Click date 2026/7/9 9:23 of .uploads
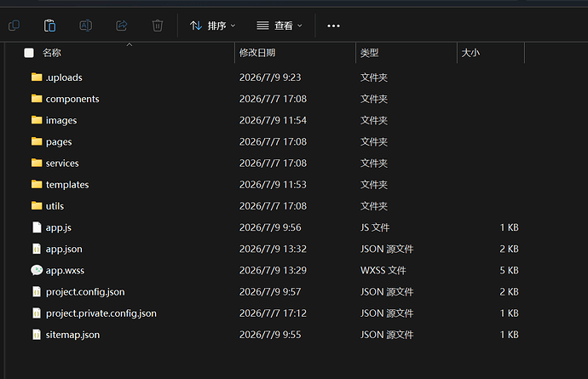This screenshot has height=379, width=588. tap(270, 78)
